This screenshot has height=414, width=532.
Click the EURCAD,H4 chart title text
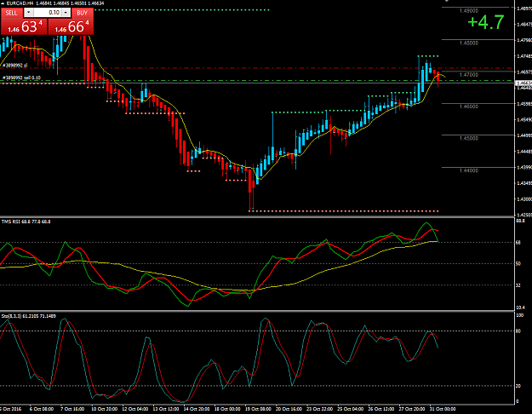tap(20, 3)
